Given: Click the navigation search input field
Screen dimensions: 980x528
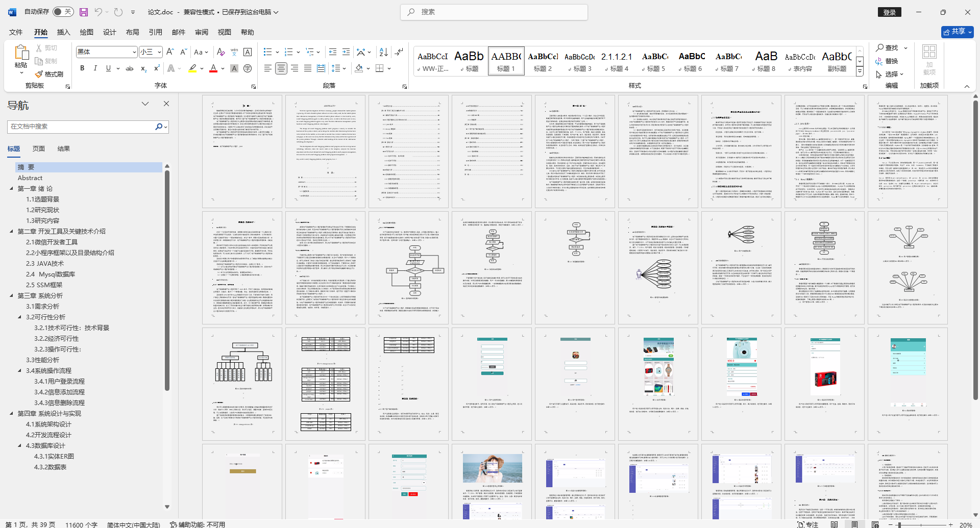Looking at the screenshot, I should click(82, 127).
